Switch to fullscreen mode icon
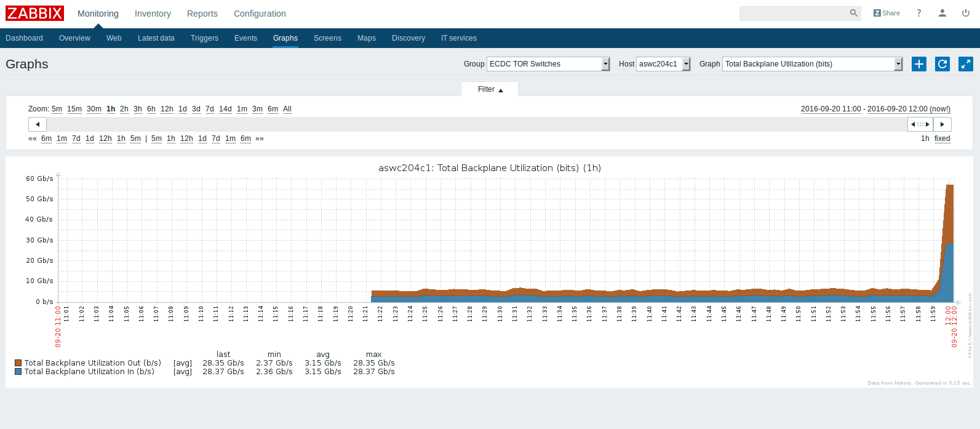 tap(965, 64)
